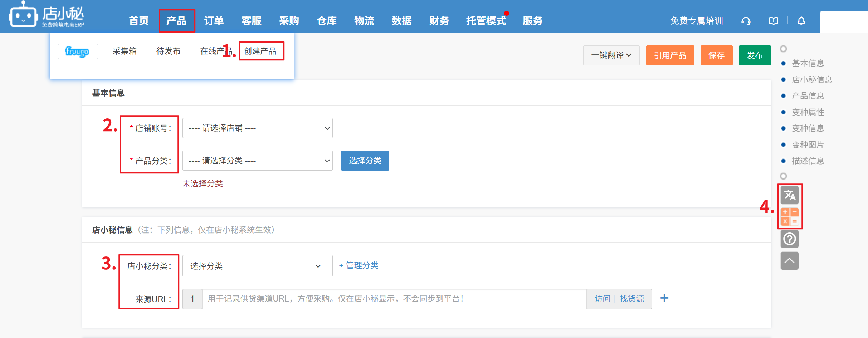868x338 pixels.
Task: Open the 一键翻译 dropdown
Action: pos(611,55)
